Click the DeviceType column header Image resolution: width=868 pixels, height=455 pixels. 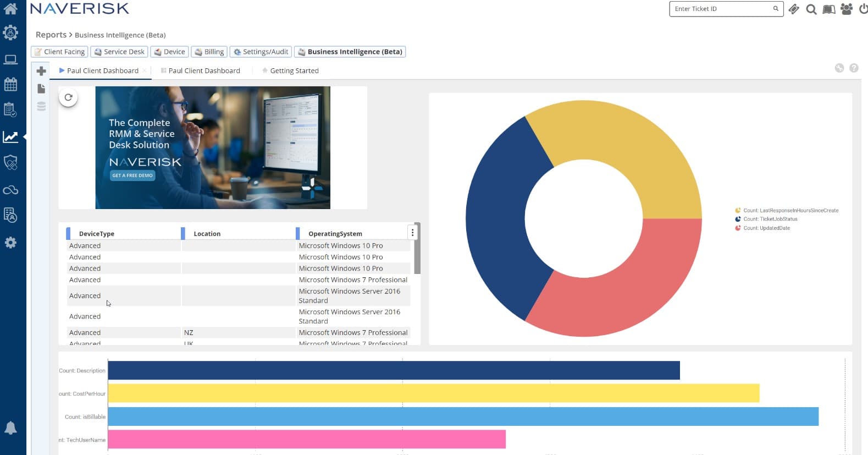click(x=97, y=234)
